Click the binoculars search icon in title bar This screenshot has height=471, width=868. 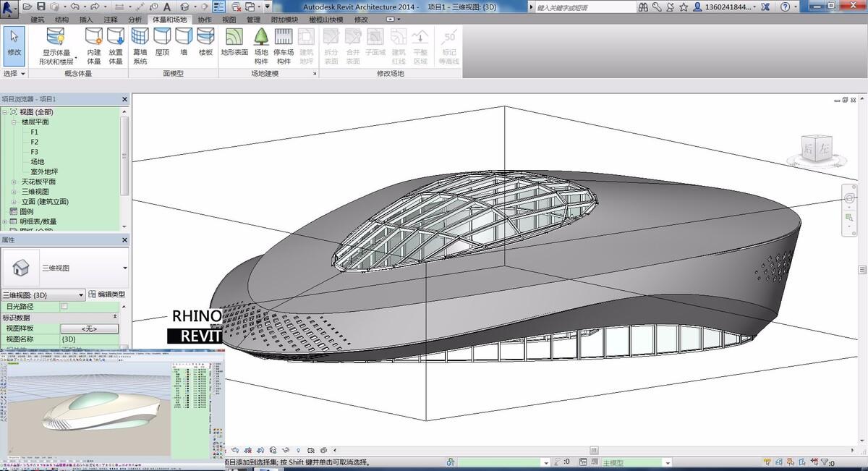(643, 7)
